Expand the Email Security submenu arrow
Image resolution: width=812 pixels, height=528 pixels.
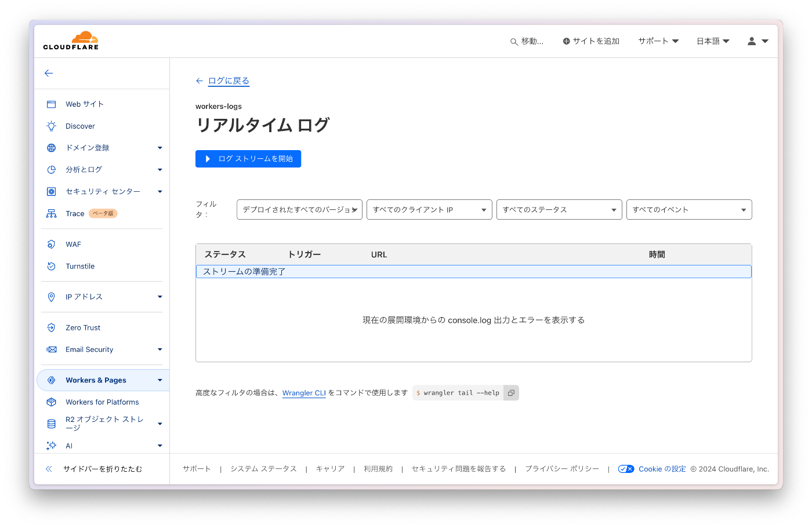160,349
